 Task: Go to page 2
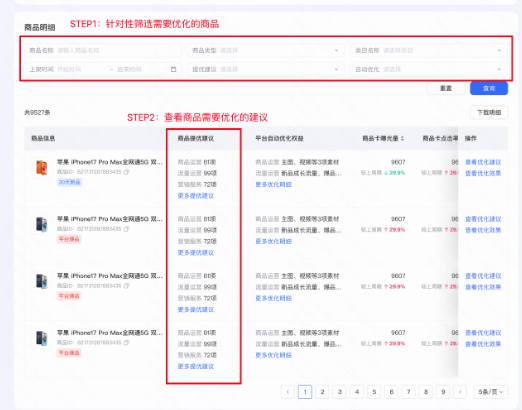pyautogui.click(x=322, y=392)
